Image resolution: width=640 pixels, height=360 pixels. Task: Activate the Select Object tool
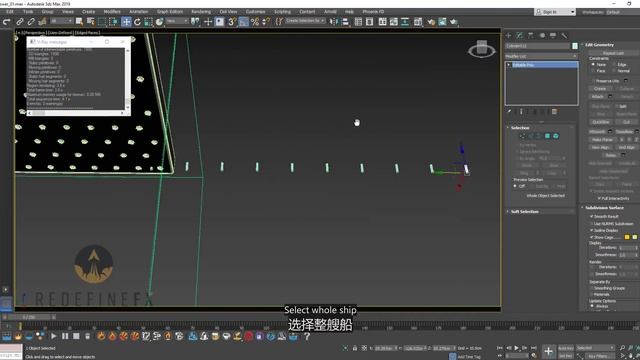tap(79, 22)
